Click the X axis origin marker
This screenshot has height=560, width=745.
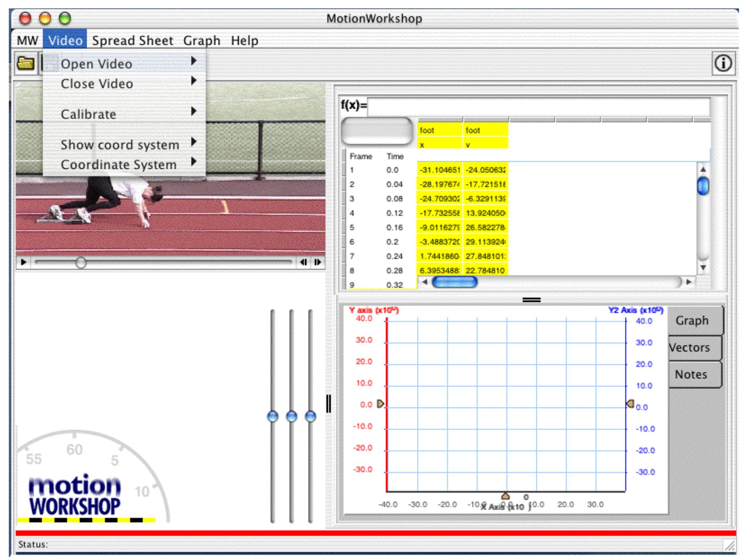[x=506, y=497]
